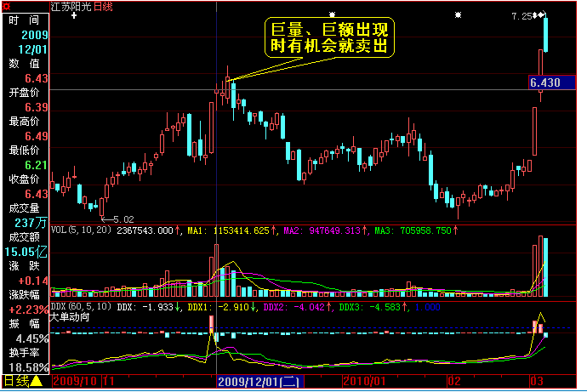This screenshot has width=587, height=392.
Task: Click the year 2009 in the data panel
Action: (34, 35)
